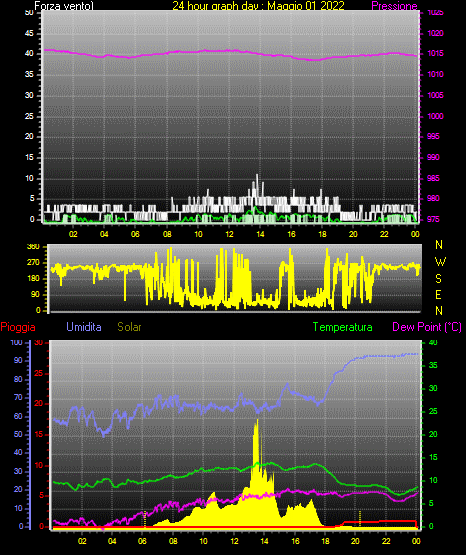Select the compass letter W

[x=440, y=262]
